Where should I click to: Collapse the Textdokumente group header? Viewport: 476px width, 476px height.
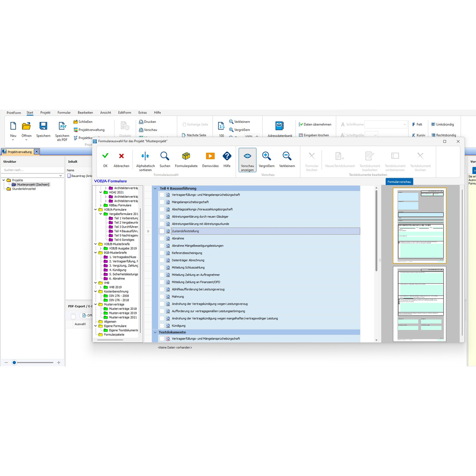point(155,332)
